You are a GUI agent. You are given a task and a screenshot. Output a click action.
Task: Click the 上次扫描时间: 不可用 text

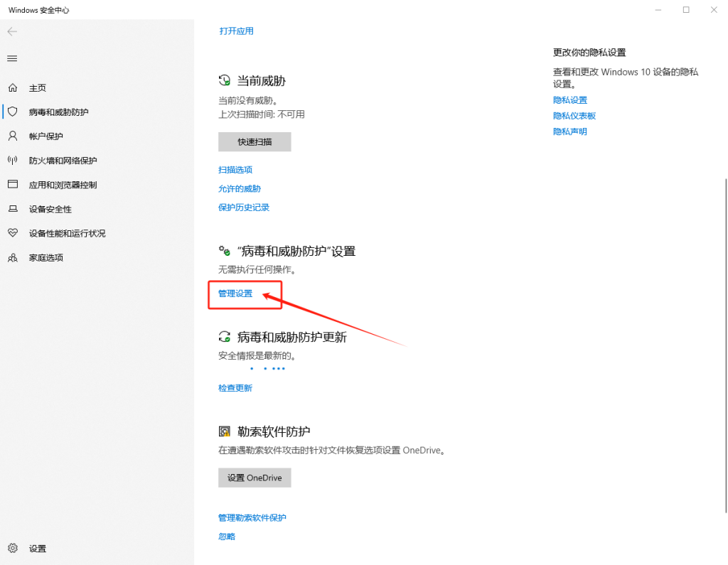point(262,114)
